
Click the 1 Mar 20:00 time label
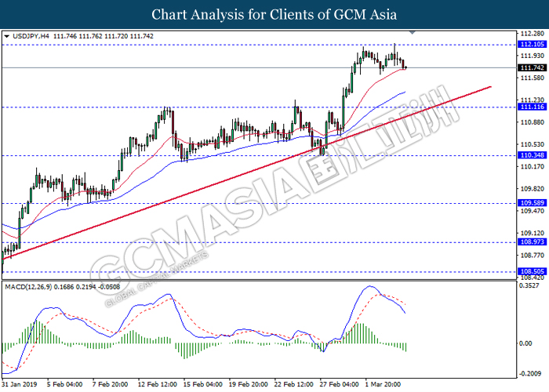383,384
